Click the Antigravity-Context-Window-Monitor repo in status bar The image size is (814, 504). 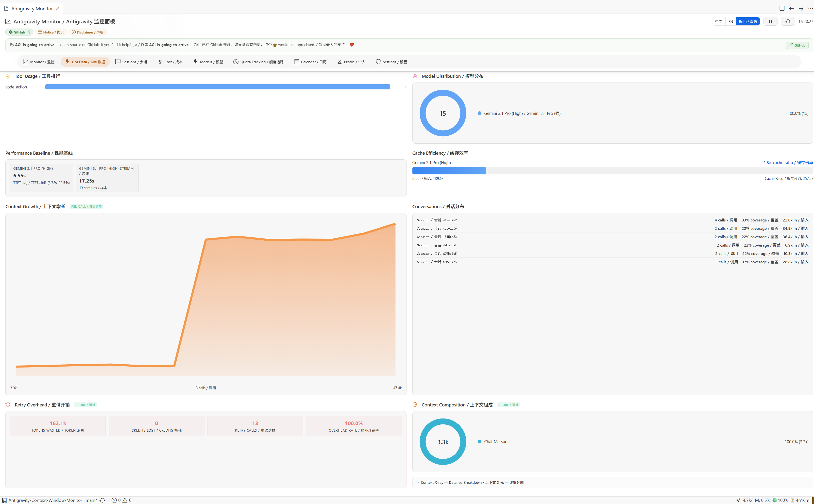tap(42, 500)
